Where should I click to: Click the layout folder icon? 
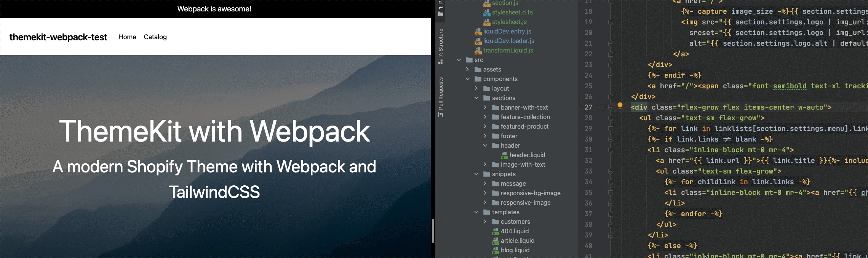tap(487, 88)
